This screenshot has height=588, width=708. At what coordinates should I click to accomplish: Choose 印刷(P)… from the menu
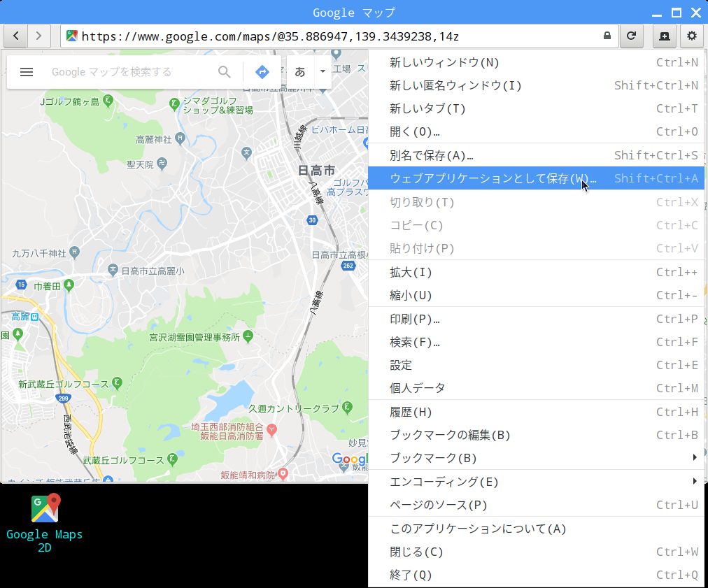[537, 319]
